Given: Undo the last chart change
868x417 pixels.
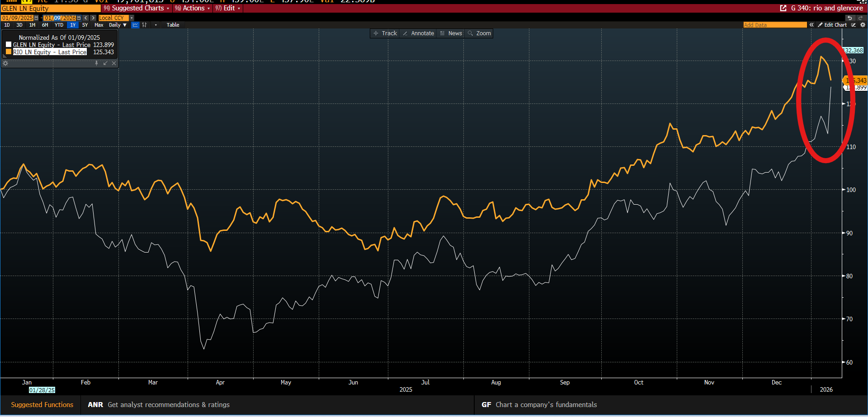Looking at the screenshot, I should coord(850,18).
